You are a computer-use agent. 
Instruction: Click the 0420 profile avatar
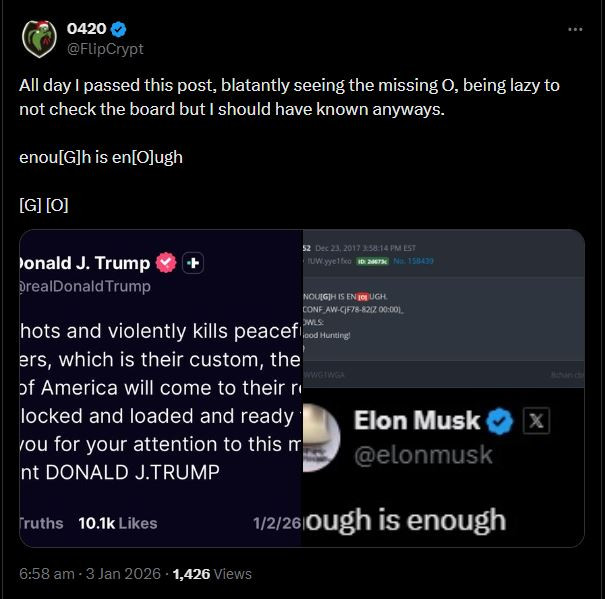click(x=39, y=38)
